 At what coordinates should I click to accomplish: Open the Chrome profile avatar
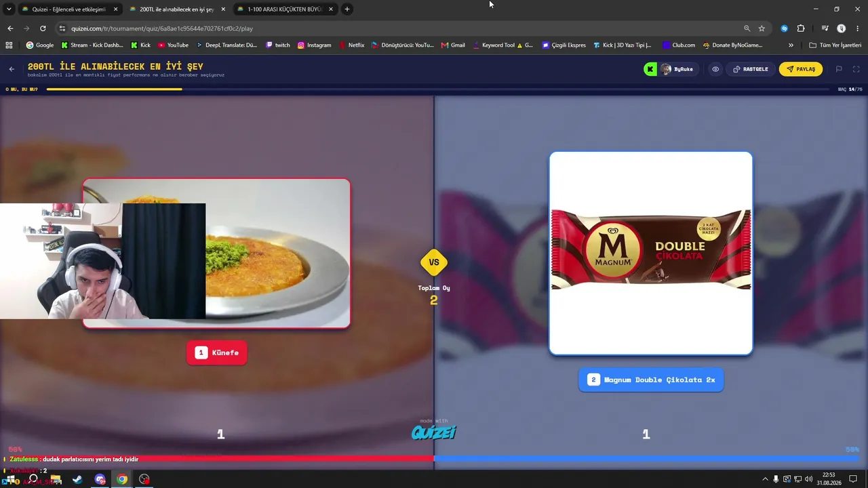(x=842, y=28)
